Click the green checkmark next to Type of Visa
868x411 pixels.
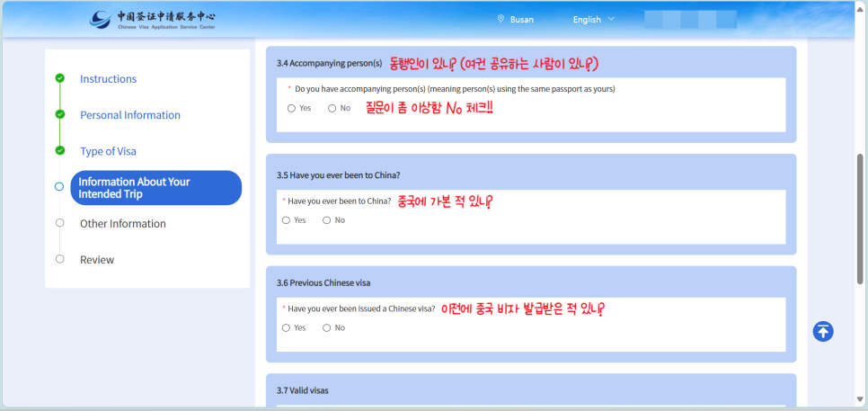(60, 151)
